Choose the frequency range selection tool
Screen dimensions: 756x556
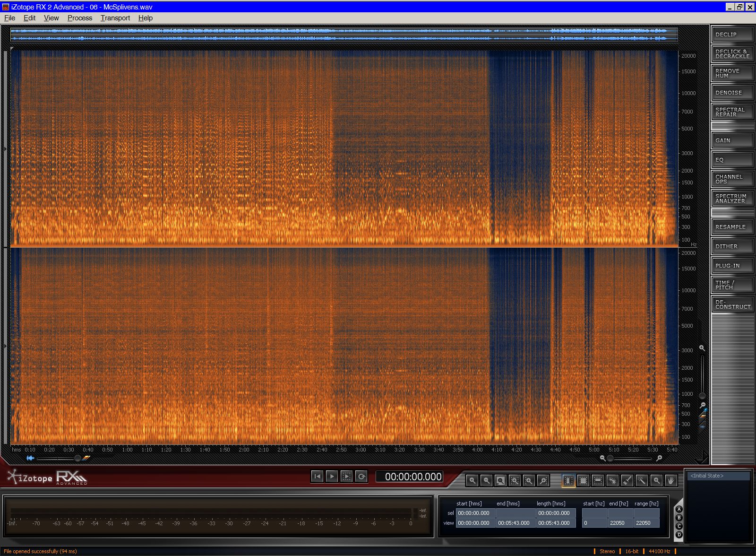pos(598,480)
